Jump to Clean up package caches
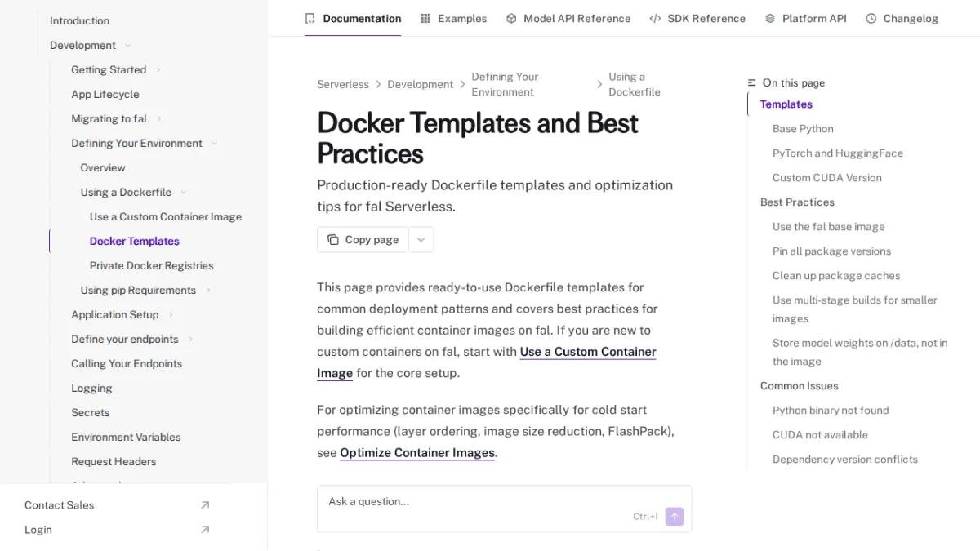Viewport: 980px width, 551px height. tap(836, 276)
